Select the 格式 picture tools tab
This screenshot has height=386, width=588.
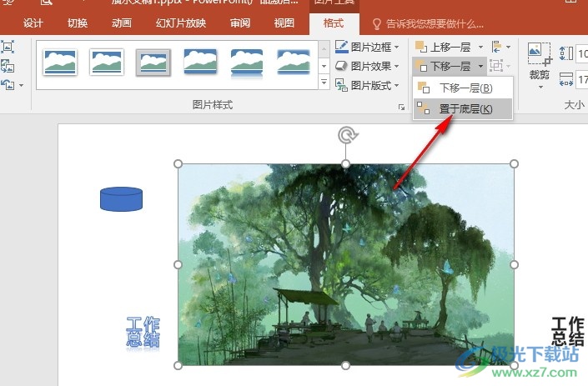[x=334, y=23]
